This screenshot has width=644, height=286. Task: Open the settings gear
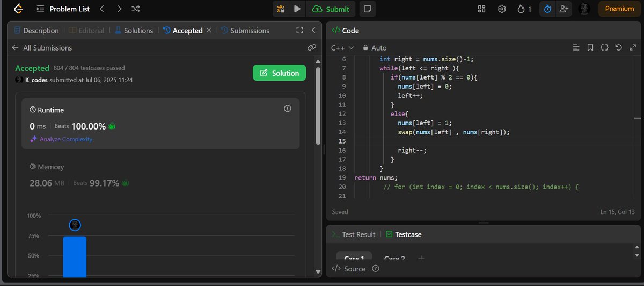(502, 9)
